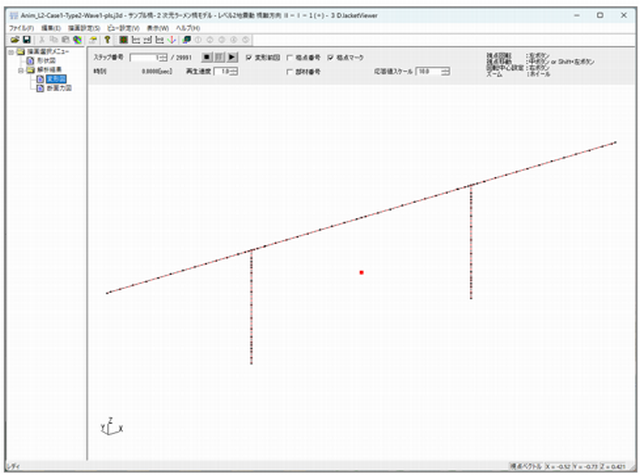Screen dimensions: 640x475
Task: Enable the 部材番号 checkbox
Action: coord(291,72)
